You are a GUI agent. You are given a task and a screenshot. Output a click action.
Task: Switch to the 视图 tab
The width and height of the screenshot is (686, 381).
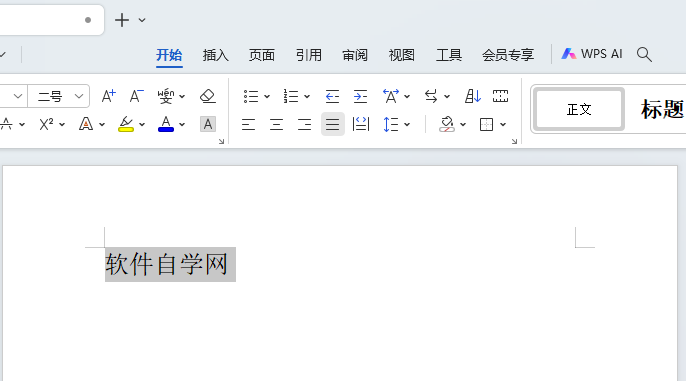pyautogui.click(x=402, y=55)
